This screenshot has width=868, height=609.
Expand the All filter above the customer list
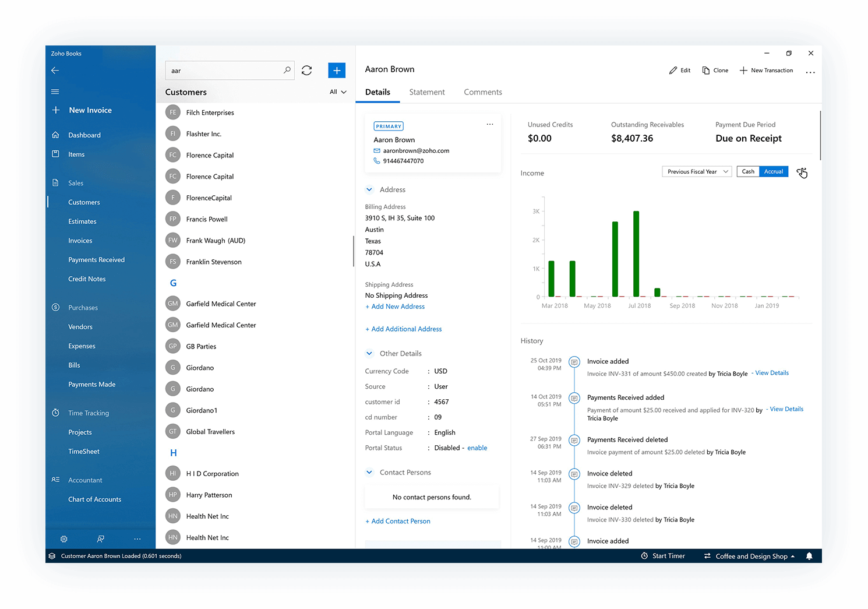coord(337,91)
